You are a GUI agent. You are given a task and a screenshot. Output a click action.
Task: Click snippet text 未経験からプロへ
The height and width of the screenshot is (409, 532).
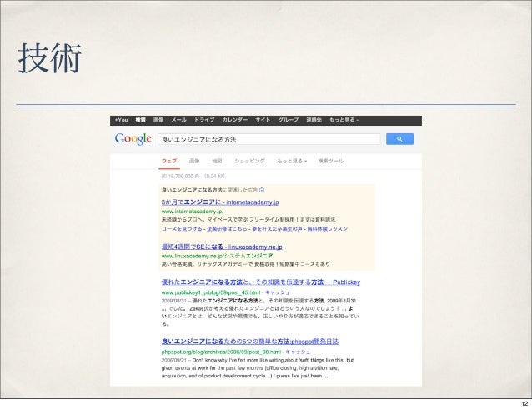tap(183, 220)
